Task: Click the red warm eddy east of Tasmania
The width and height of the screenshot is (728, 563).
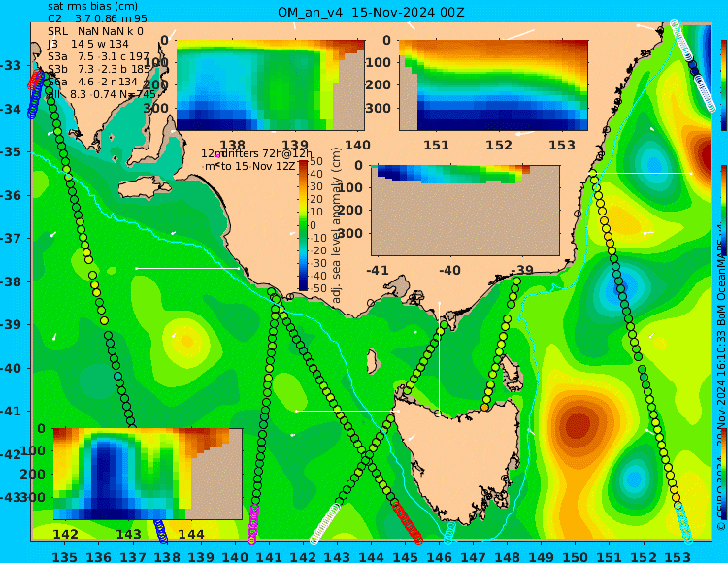Action: click(579, 425)
